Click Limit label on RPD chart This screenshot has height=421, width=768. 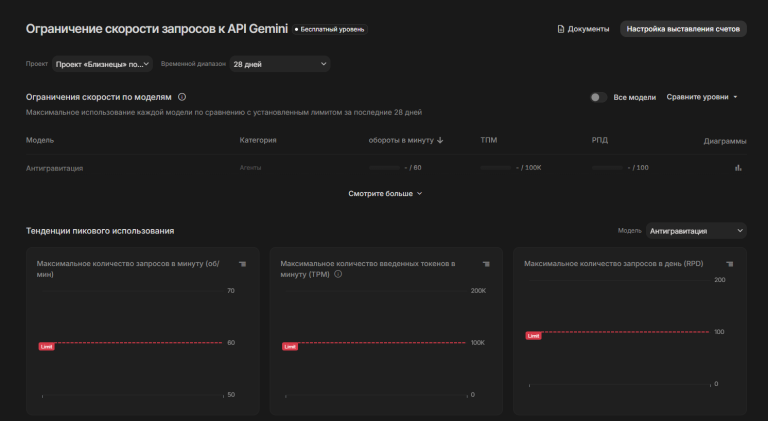coord(533,336)
